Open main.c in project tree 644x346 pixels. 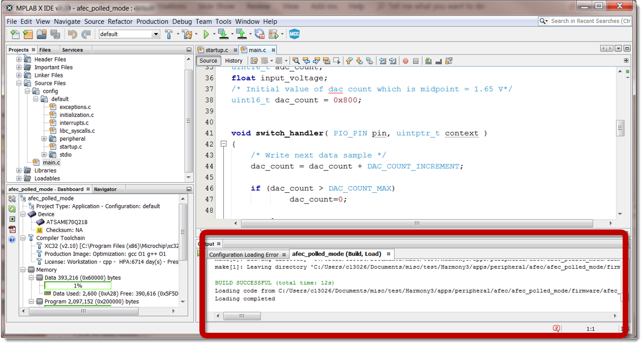(51, 162)
